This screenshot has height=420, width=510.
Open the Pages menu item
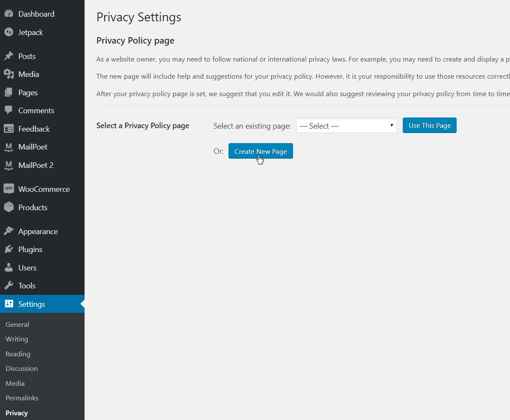[28, 93]
